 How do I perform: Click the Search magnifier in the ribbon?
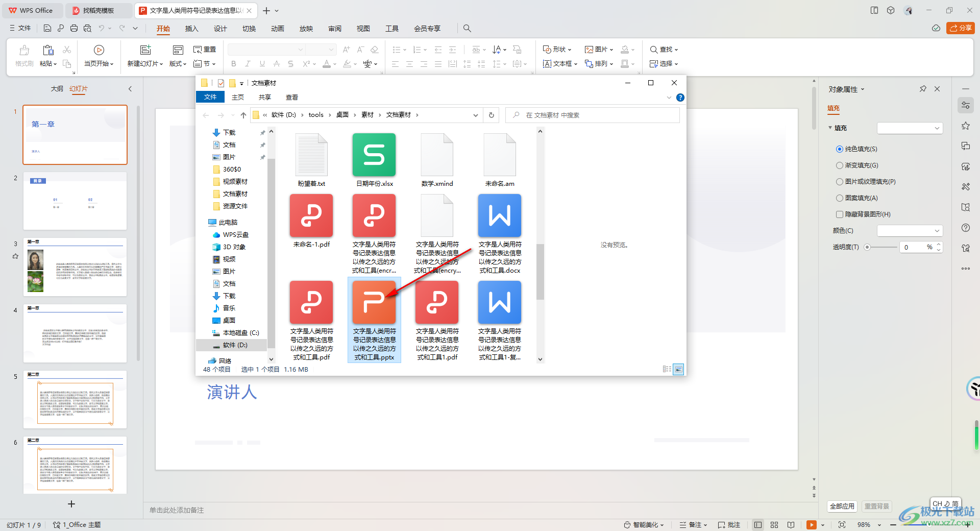(x=467, y=29)
